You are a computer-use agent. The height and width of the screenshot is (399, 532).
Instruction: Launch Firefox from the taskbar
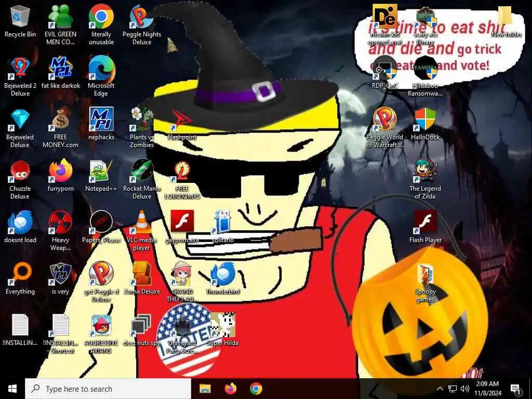(x=231, y=389)
